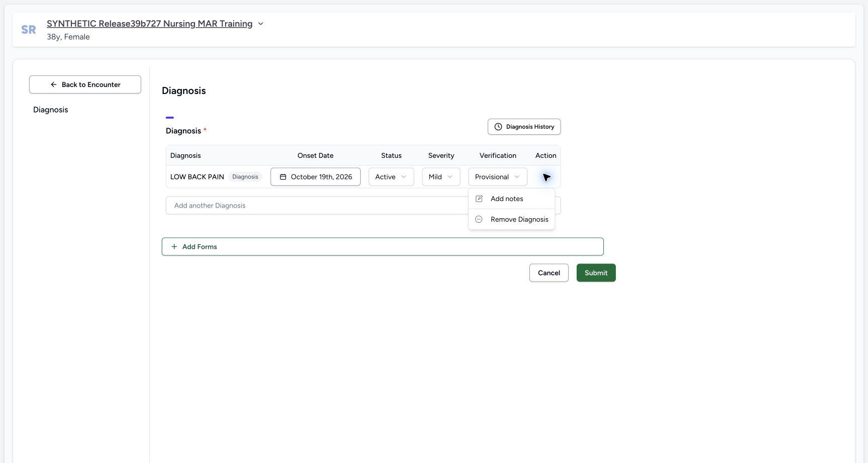Click the Status column header
This screenshot has width=868, height=463.
pos(391,156)
